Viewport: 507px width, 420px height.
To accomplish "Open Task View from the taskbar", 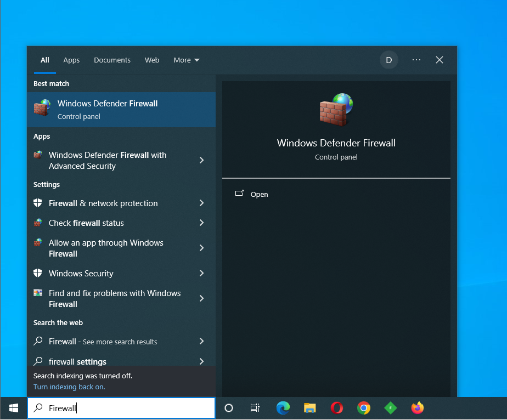I will (x=255, y=408).
